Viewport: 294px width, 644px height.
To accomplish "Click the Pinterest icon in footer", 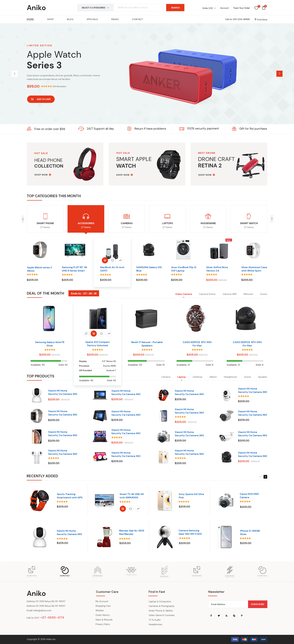I will (x=242, y=616).
